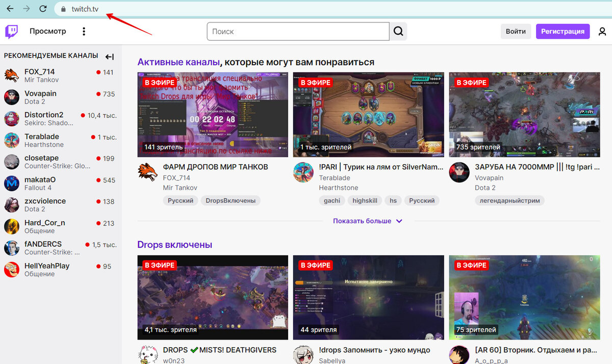This screenshot has height=364, width=612.
Task: Click Terablade channel name under stream card
Action: pos(334,177)
